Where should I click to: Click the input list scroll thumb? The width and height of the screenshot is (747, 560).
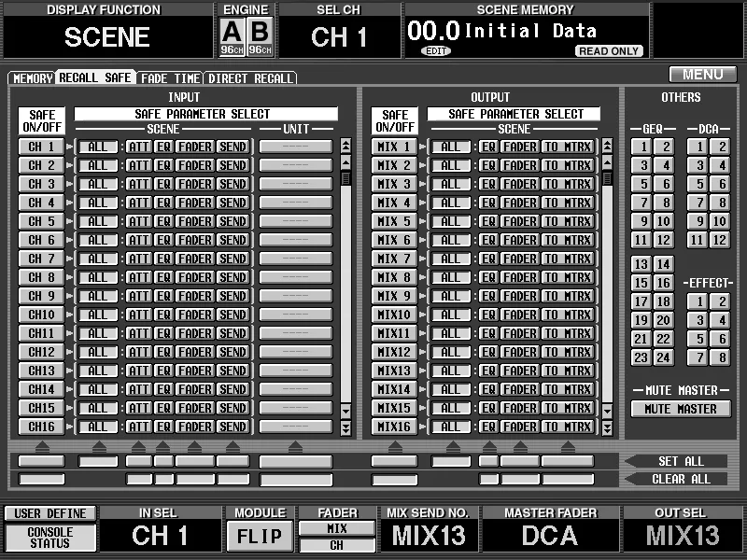345,178
